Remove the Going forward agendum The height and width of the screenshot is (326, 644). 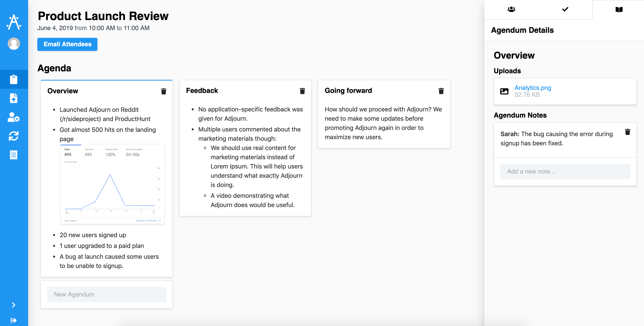(441, 91)
